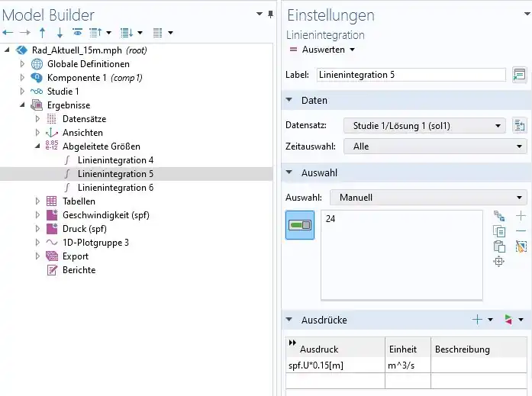Click the zoom to selection icon
532x396 pixels.
500,262
